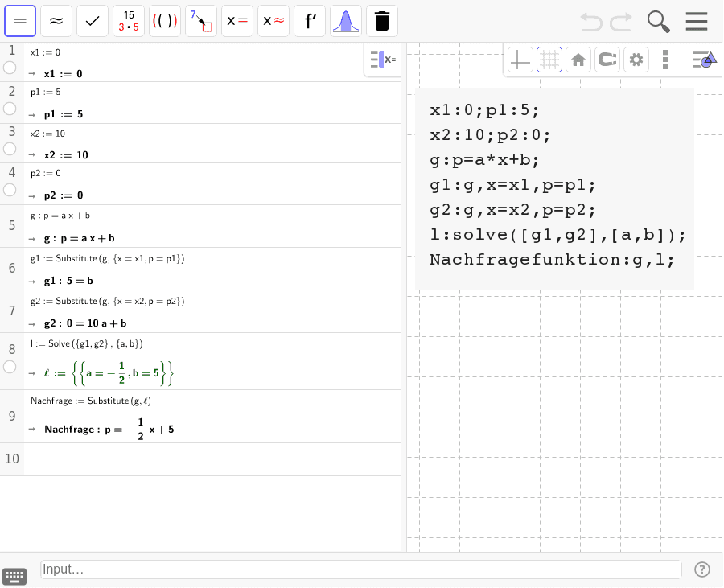Screen dimensions: 724x588
Task: Select row header number 6
Action: click(x=12, y=268)
